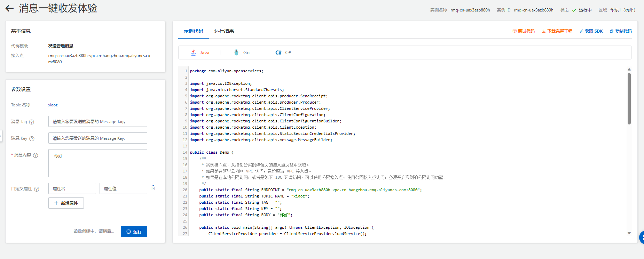The height and width of the screenshot is (259, 644).
Task: Click the 复制代码 copy icon
Action: [x=612, y=31]
